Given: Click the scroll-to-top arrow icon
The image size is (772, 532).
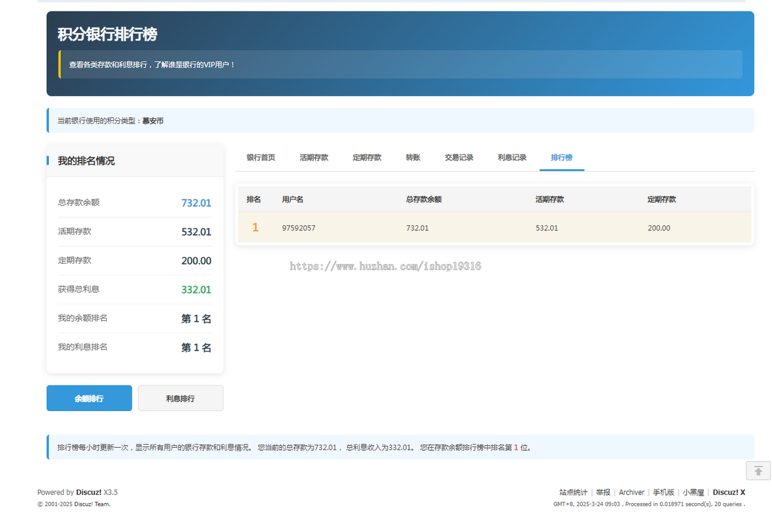Looking at the screenshot, I should tap(758, 471).
